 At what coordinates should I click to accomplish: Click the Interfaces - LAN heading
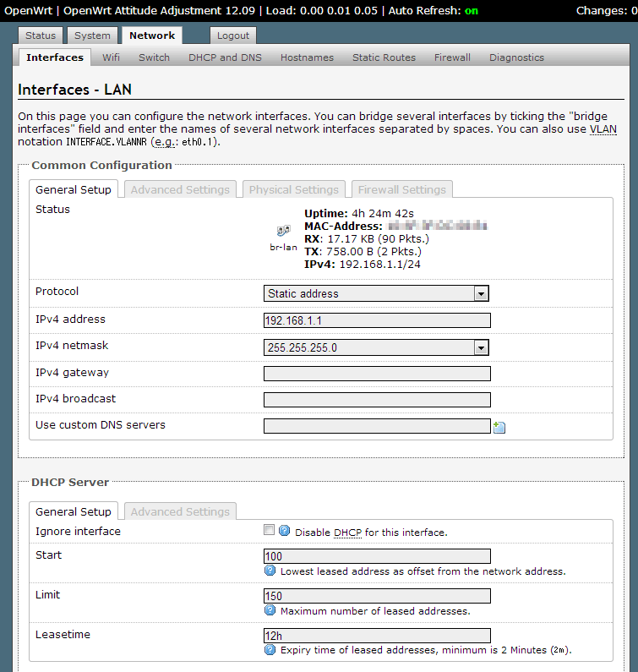(74, 90)
